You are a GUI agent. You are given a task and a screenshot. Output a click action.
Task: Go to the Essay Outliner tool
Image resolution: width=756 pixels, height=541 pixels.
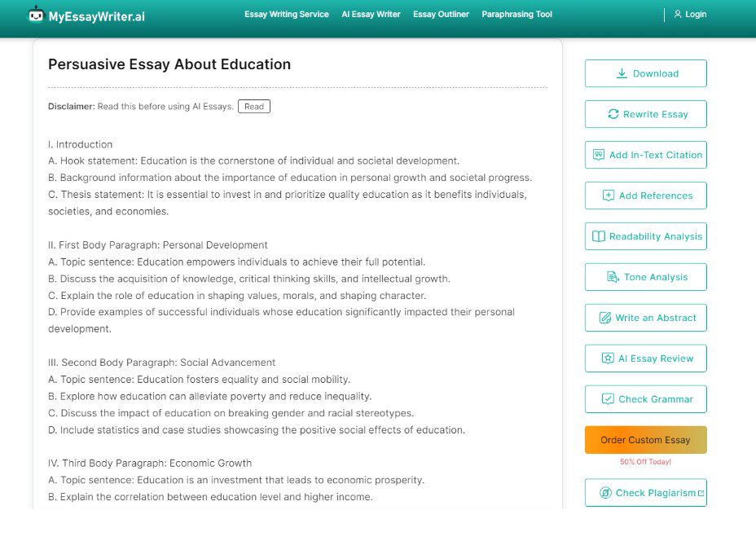441,15
